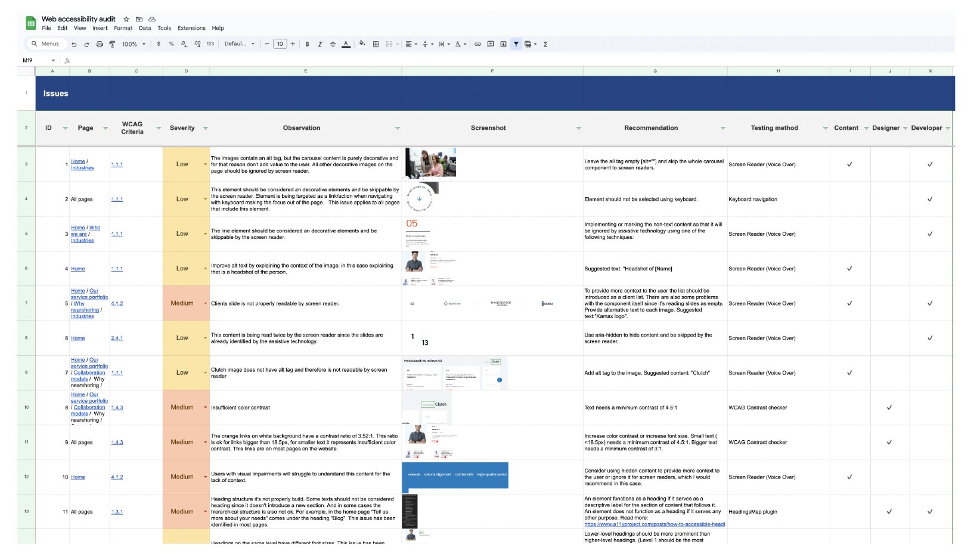Open the 2.4.1 WCAG criteria link
The image size is (980, 560).
pyautogui.click(x=117, y=338)
